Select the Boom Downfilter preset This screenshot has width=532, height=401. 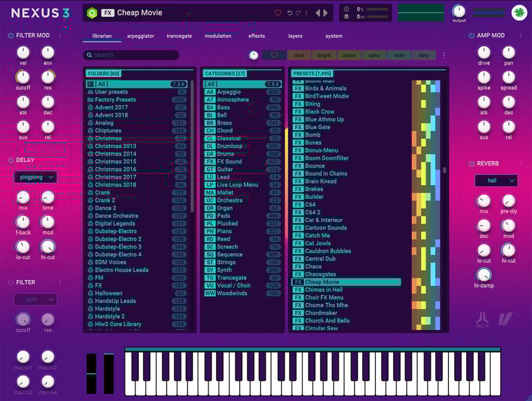346,158
